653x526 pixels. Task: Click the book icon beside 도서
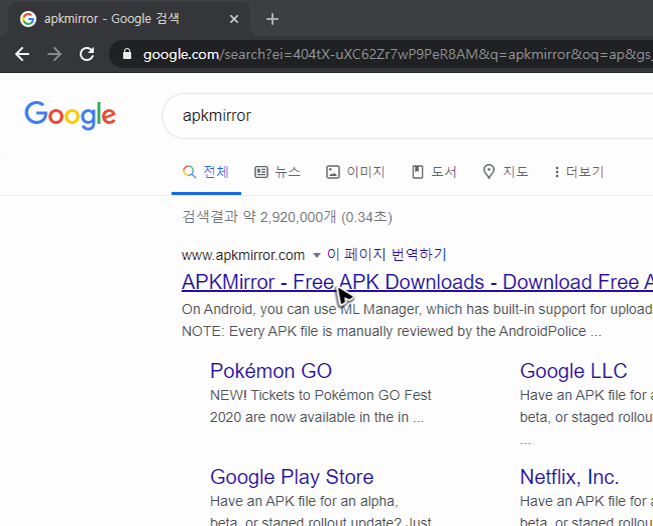(x=417, y=172)
